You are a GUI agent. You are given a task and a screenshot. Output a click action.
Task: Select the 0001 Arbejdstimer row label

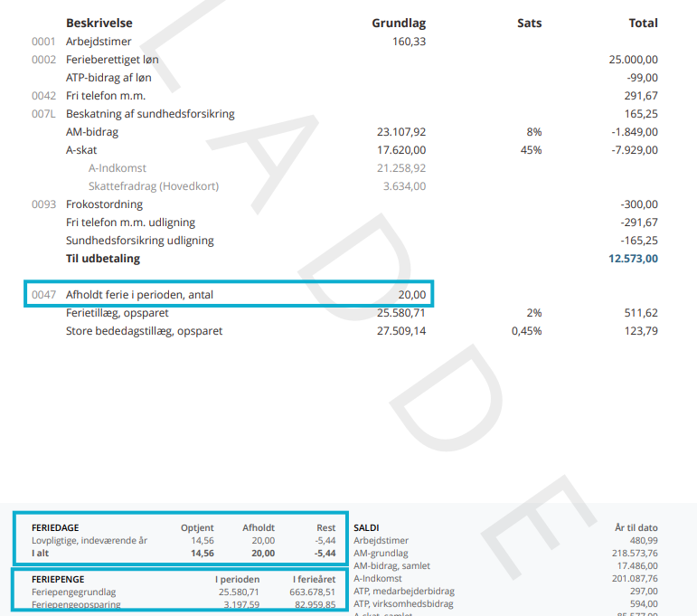(x=99, y=42)
